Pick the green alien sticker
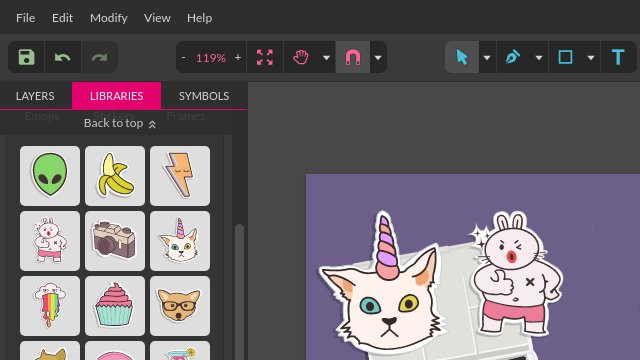The height and width of the screenshot is (360, 640). tap(50, 176)
